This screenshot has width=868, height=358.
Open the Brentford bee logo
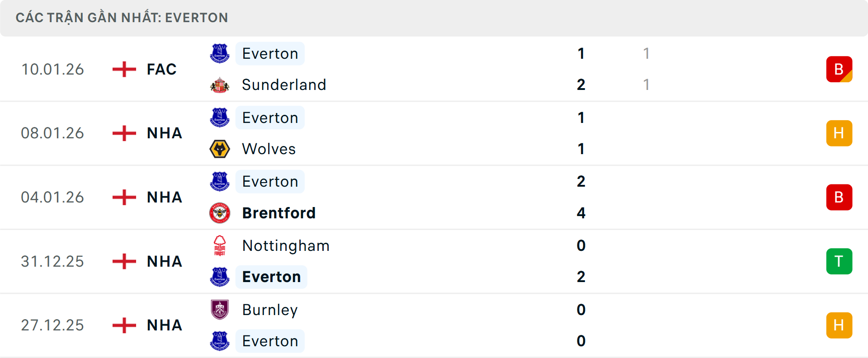point(220,213)
